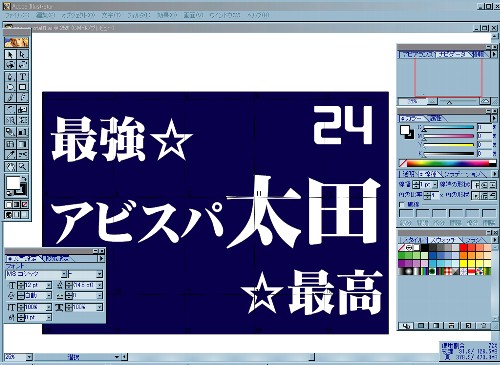Viewport: 500px width, 365px height.
Task: Open the Color panel flyout menu arrow
Action: [x=494, y=118]
